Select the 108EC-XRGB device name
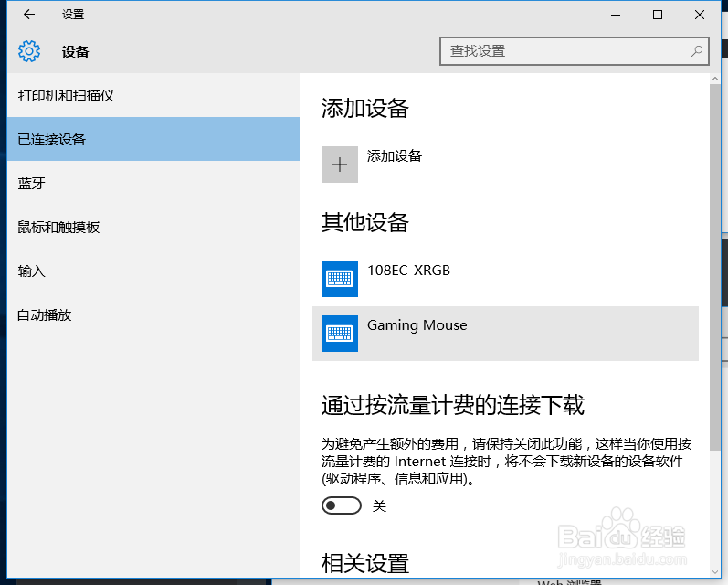This screenshot has height=585, width=728. [408, 271]
